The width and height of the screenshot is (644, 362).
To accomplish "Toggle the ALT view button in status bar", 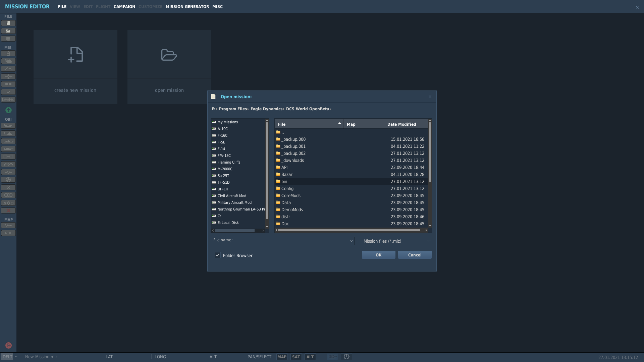I will [310, 357].
